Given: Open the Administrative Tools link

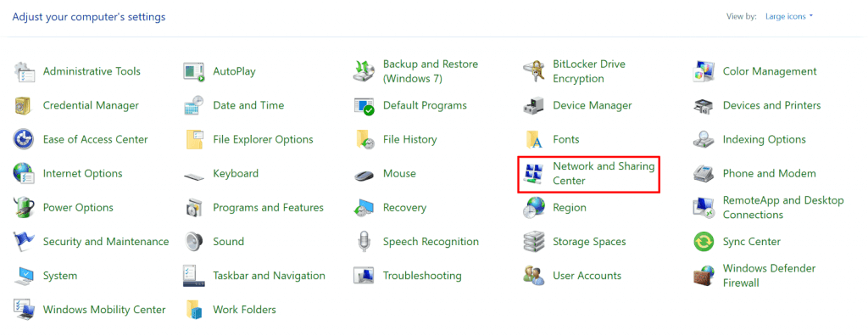Looking at the screenshot, I should 92,71.
